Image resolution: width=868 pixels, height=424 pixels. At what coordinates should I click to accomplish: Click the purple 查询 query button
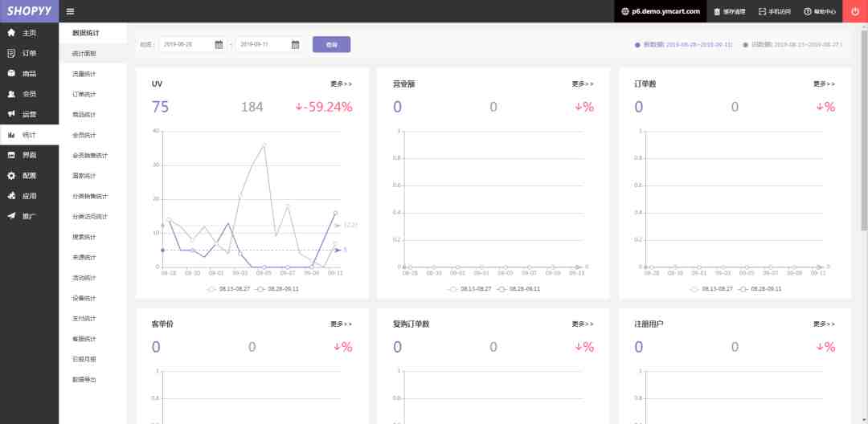pyautogui.click(x=331, y=45)
